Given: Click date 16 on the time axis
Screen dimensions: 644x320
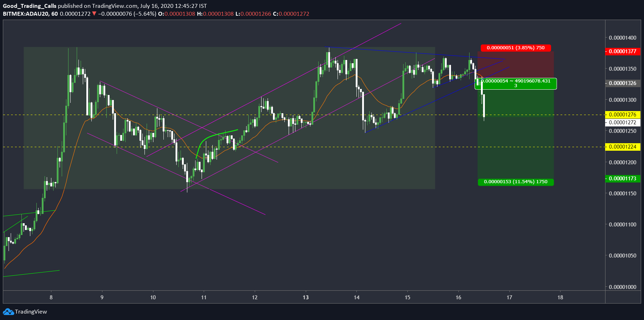Looking at the screenshot, I should pyautogui.click(x=458, y=297).
